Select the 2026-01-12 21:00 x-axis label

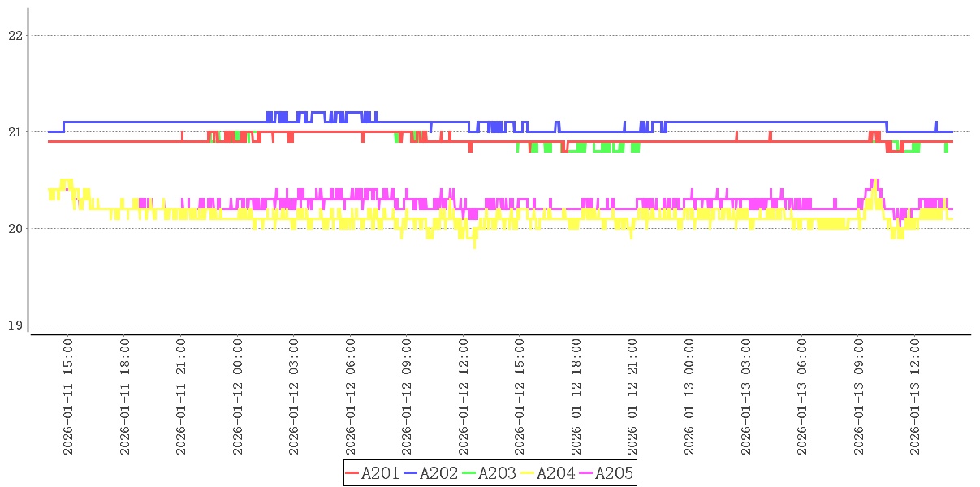634,397
